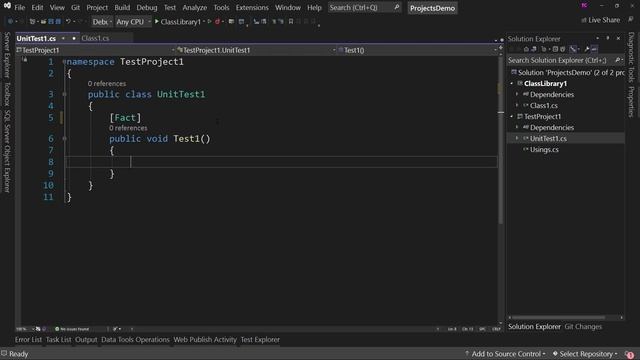This screenshot has width=640, height=360.
Task: Click Select Repository in the status bar
Action: pos(585,354)
